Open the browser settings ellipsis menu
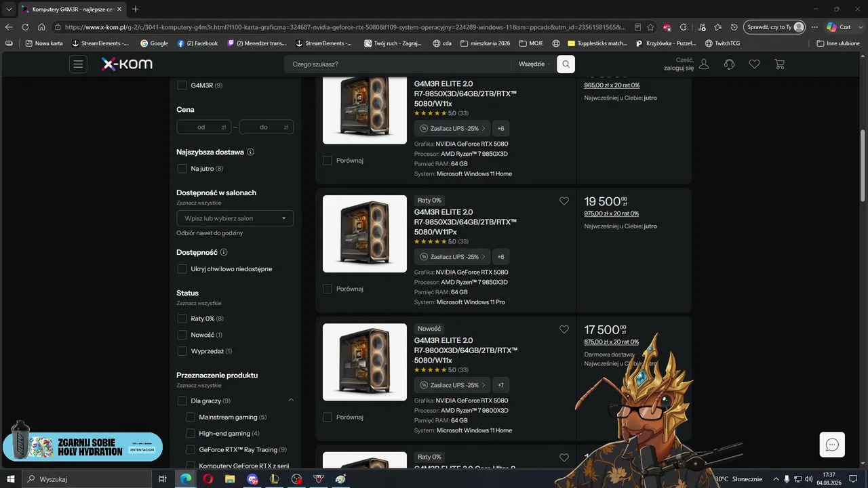The height and width of the screenshot is (488, 868). pos(814,27)
